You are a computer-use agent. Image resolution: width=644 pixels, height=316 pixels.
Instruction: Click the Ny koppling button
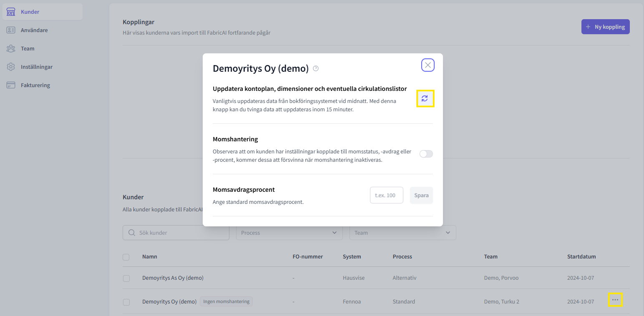point(605,27)
